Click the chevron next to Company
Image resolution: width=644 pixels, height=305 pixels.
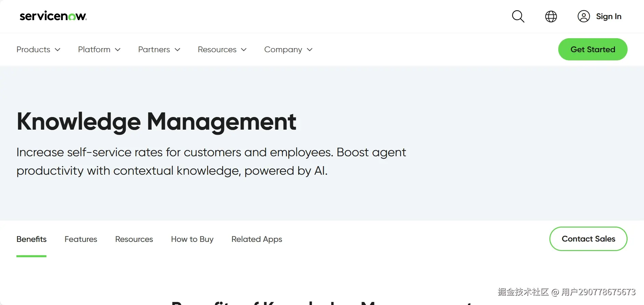pyautogui.click(x=310, y=49)
